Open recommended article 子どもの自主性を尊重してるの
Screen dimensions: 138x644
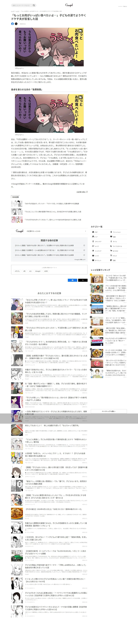tap(49, 318)
